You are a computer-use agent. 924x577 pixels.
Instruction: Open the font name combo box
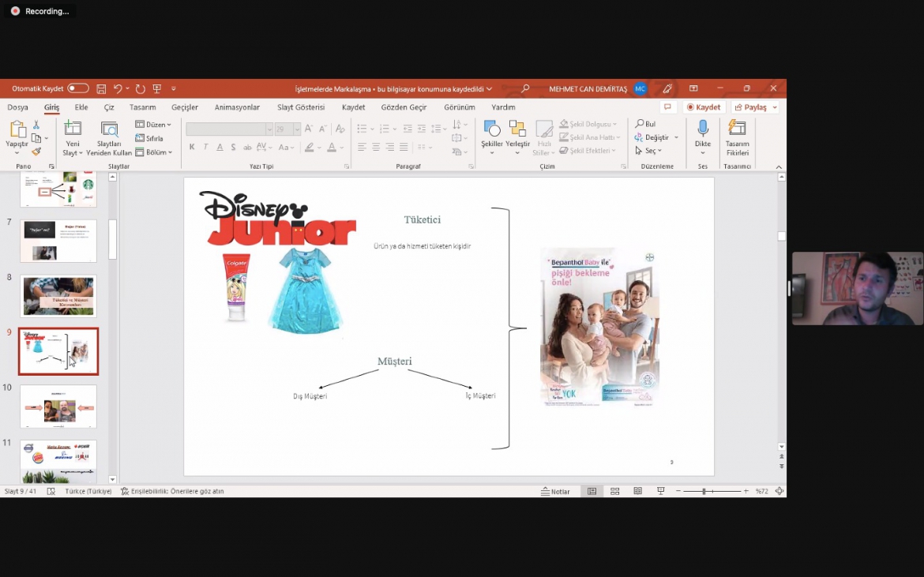click(229, 129)
